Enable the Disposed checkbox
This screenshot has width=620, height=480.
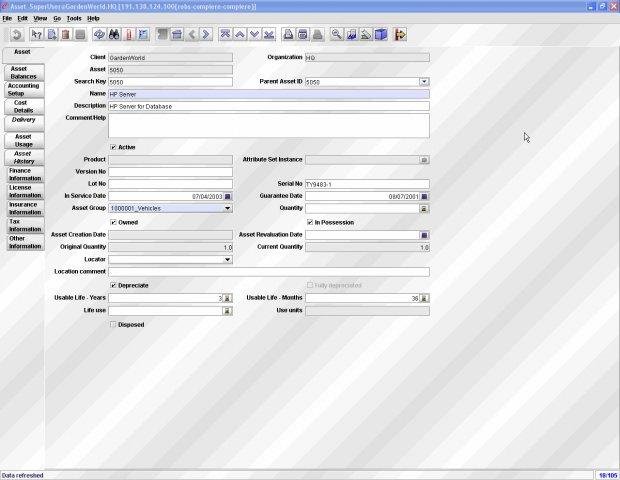[113, 324]
